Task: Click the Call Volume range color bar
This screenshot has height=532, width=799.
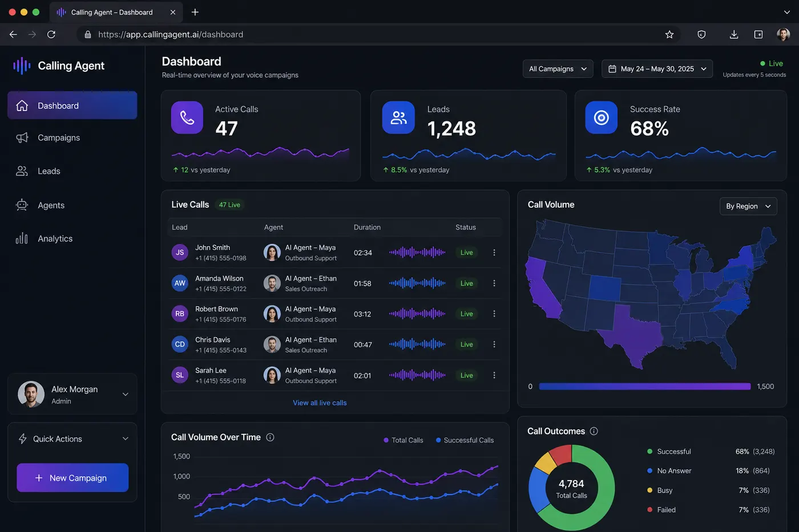Action: point(645,387)
